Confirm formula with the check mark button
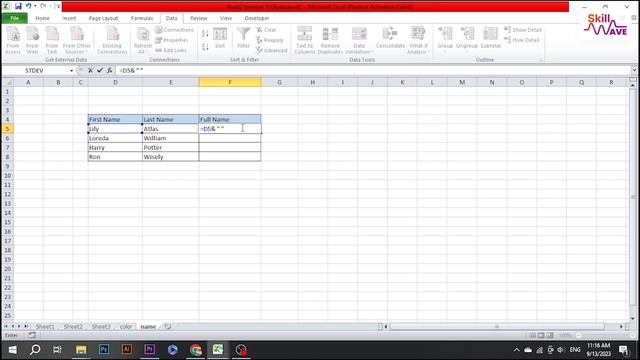 (100, 71)
